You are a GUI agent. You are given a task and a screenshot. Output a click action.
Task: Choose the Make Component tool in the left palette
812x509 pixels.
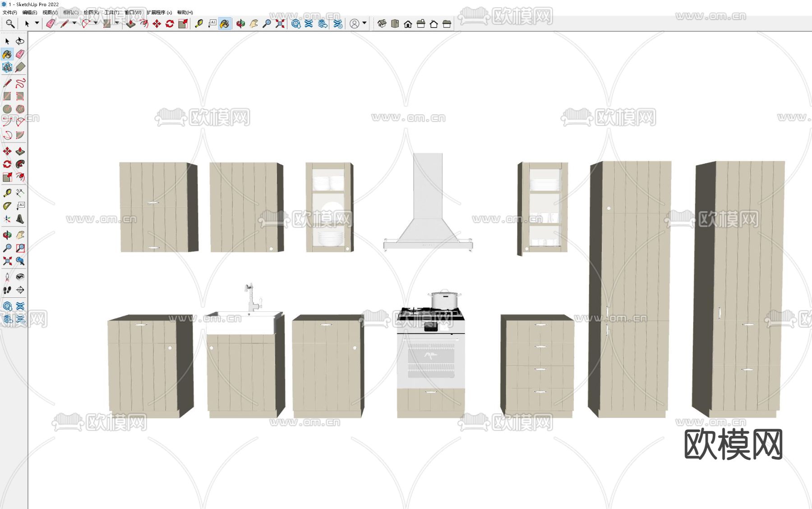pos(7,67)
